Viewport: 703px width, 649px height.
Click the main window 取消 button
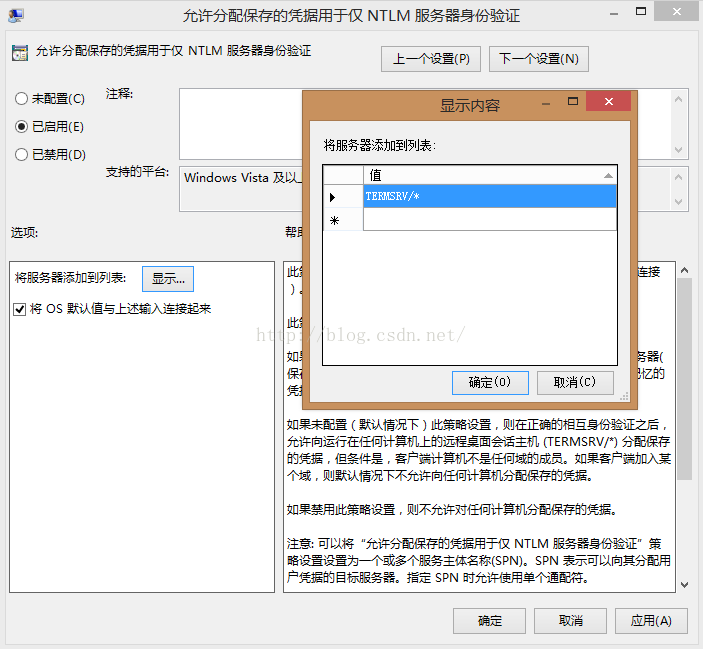coord(570,621)
